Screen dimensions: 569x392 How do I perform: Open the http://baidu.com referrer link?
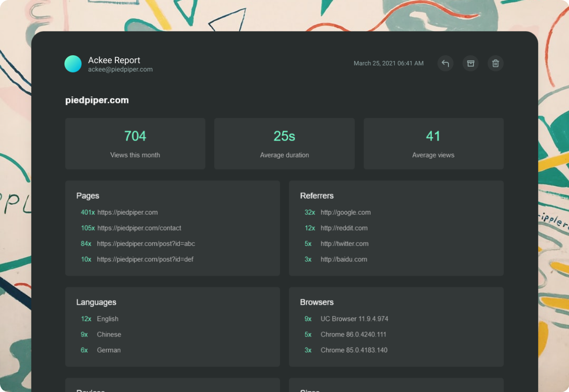(344, 259)
